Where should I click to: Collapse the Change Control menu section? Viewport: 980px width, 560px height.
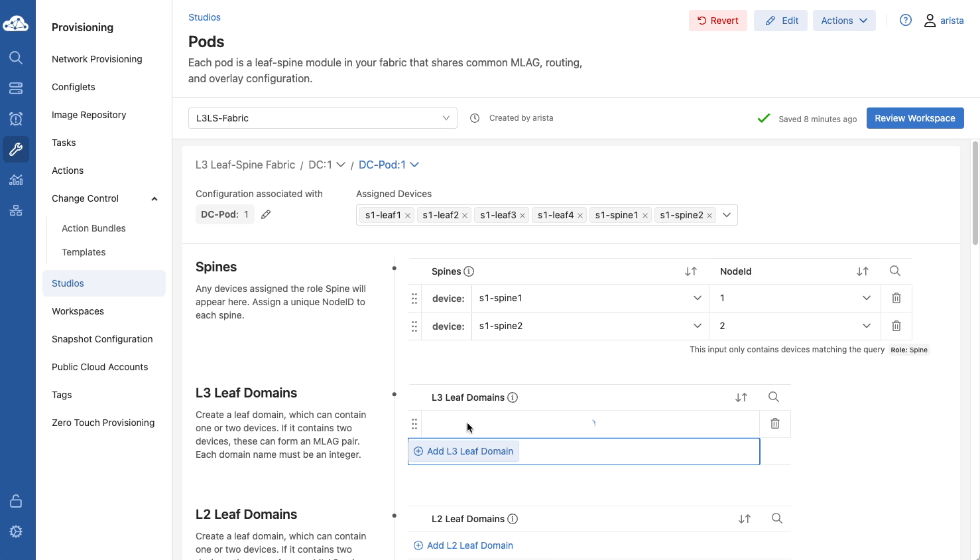tap(154, 198)
